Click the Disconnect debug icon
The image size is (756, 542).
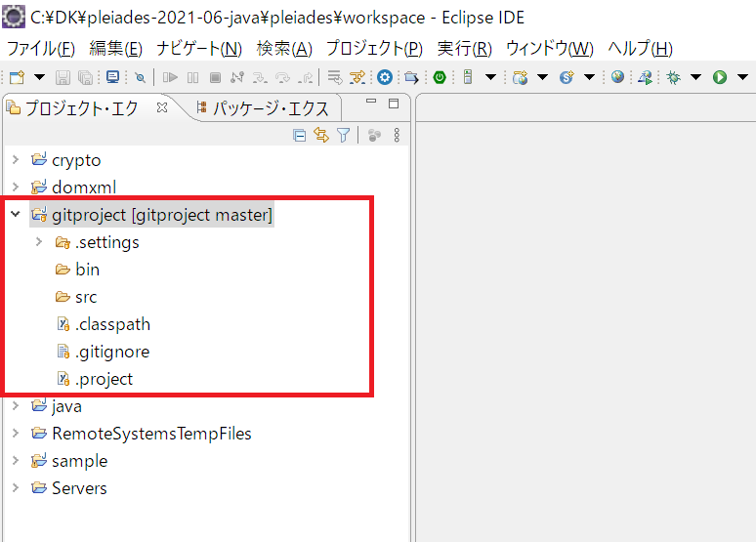point(237,77)
